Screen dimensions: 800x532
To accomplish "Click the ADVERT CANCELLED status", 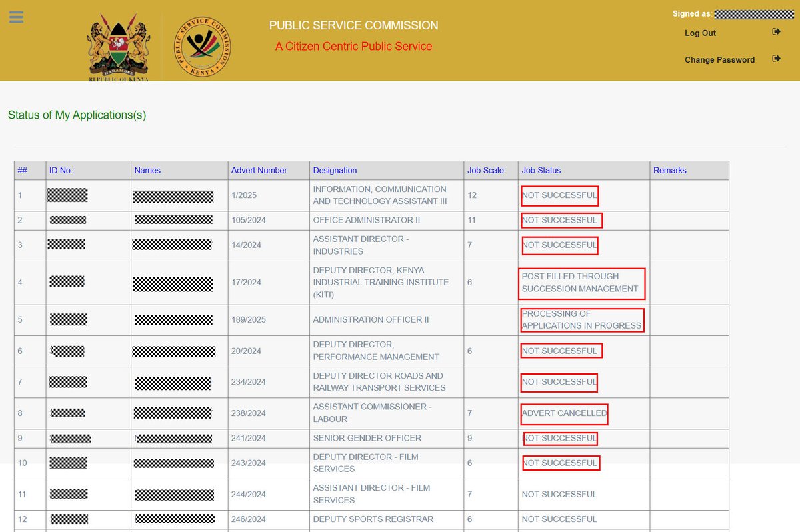I will 564,413.
